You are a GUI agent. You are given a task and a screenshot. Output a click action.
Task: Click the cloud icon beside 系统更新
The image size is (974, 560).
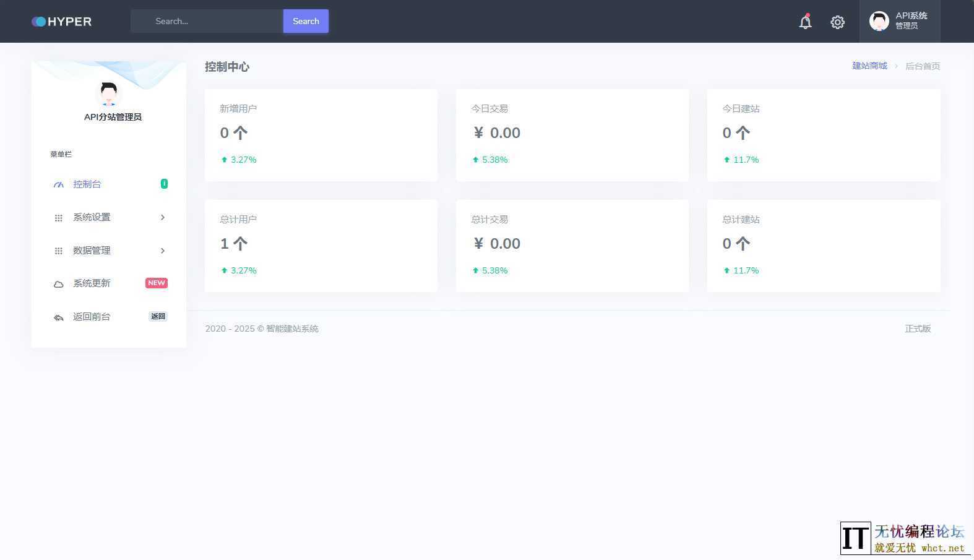pos(59,284)
